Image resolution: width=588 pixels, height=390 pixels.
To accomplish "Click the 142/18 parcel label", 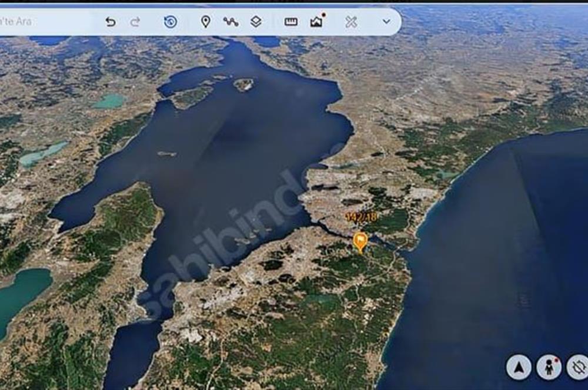I will point(361,217).
